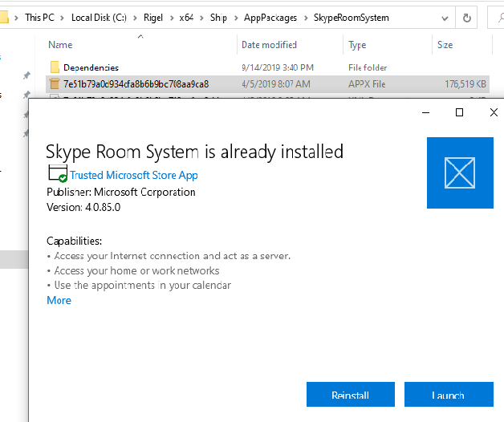The width and height of the screenshot is (504, 422).
Task: Expand chevron between This PC and Local Disk
Action: 63,18
